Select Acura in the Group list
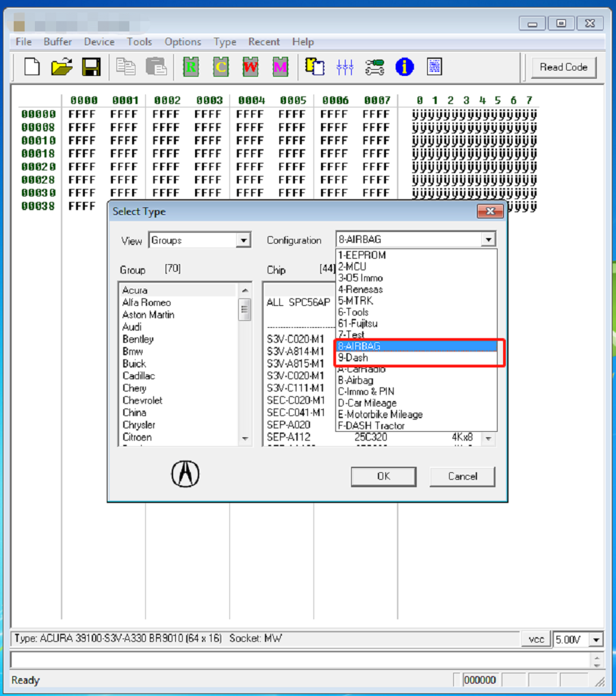Image resolution: width=616 pixels, height=696 pixels. 179,290
